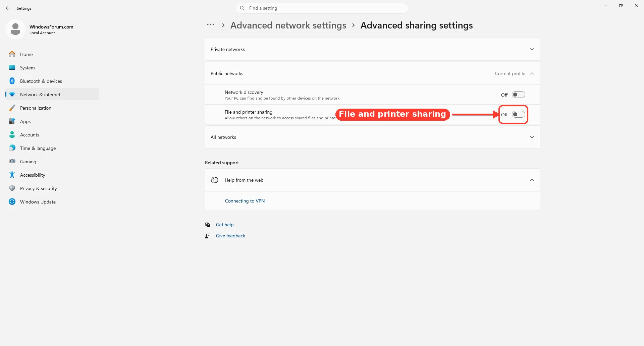Open the breadcrumb ellipsis menu

tap(211, 25)
